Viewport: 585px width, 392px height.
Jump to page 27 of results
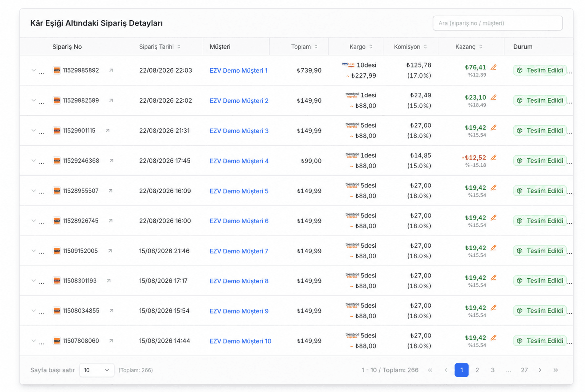click(524, 370)
